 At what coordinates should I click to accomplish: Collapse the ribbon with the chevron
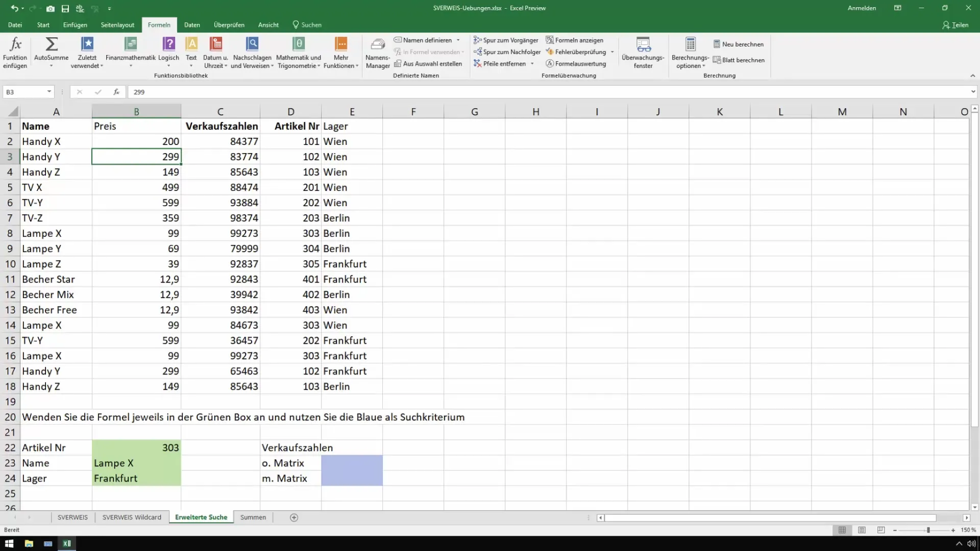pyautogui.click(x=973, y=76)
